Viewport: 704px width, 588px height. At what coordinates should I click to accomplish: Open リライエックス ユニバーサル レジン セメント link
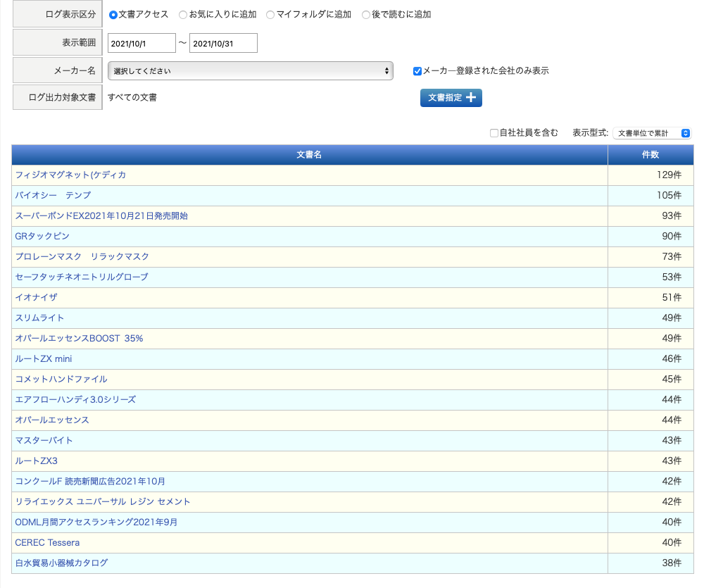coord(103,502)
